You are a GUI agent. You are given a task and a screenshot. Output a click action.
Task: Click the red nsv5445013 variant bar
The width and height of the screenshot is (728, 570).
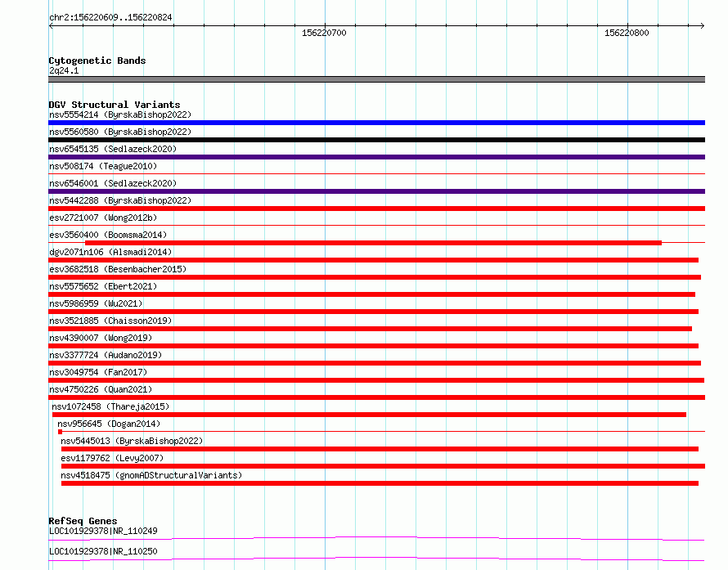pos(380,449)
